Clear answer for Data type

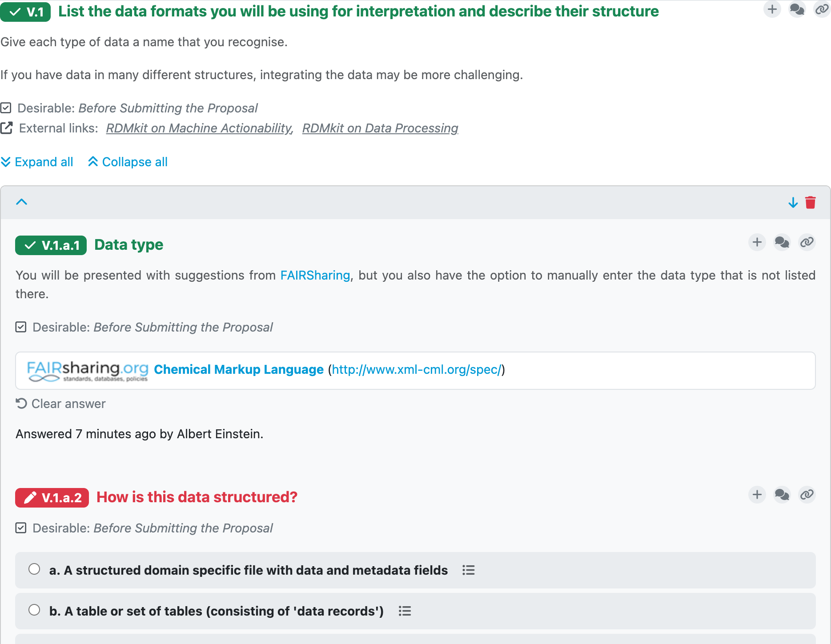coord(61,404)
